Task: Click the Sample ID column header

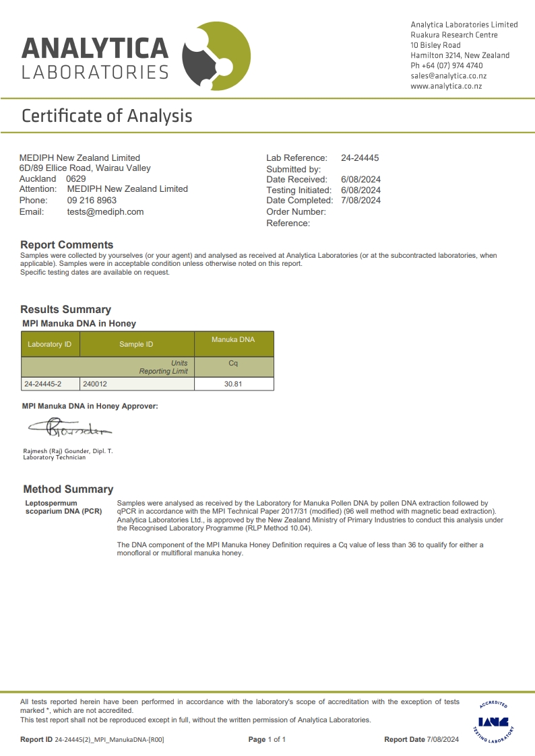Action: click(137, 344)
